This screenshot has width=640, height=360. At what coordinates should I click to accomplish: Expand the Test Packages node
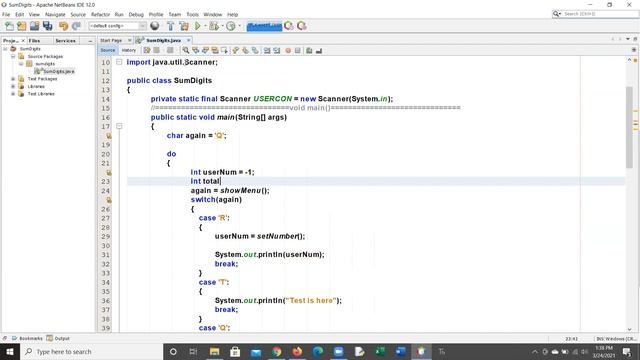pos(13,79)
